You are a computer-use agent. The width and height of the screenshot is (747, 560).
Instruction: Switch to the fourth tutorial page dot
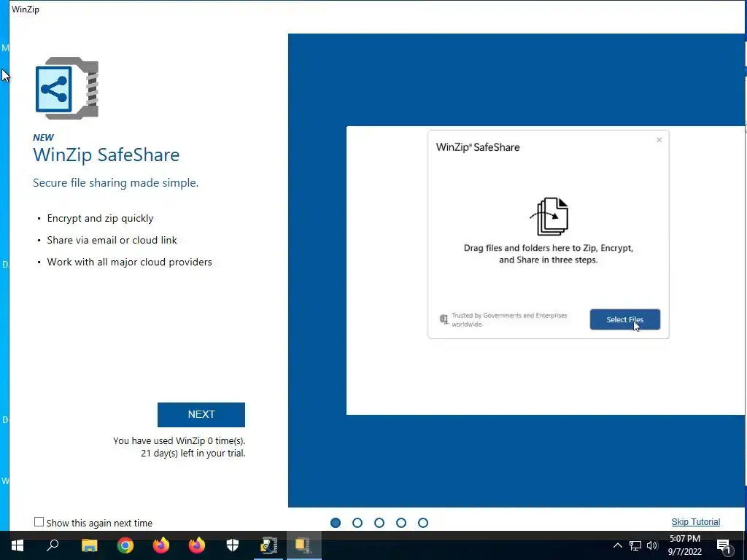(x=401, y=523)
